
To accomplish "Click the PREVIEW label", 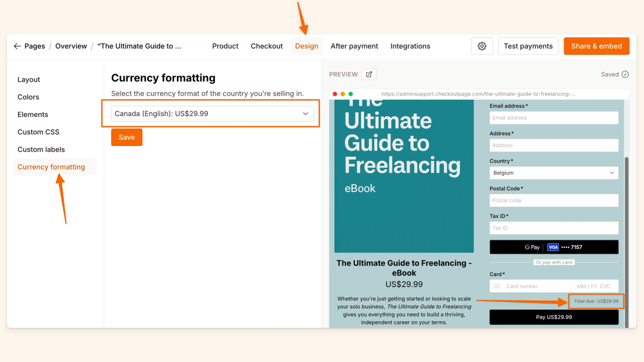I will click(x=344, y=74).
